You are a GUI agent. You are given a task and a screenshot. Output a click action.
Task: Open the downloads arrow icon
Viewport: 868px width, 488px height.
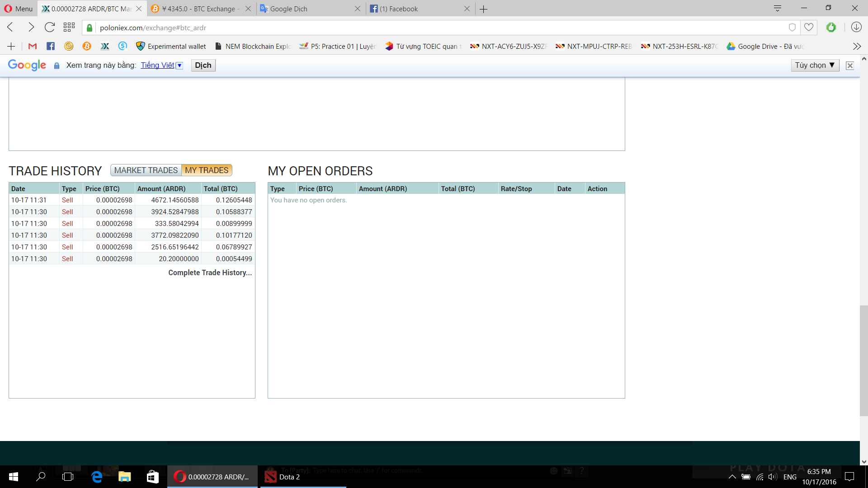pyautogui.click(x=856, y=28)
